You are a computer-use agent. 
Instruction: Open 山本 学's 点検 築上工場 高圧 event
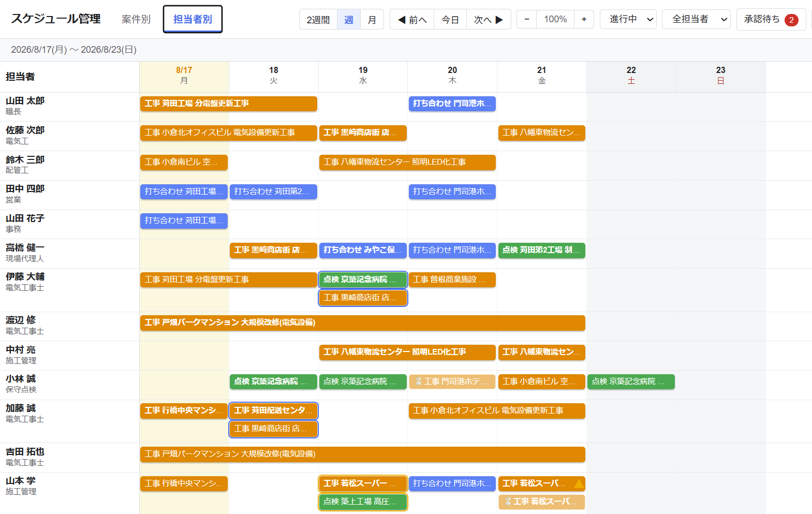[x=363, y=502]
